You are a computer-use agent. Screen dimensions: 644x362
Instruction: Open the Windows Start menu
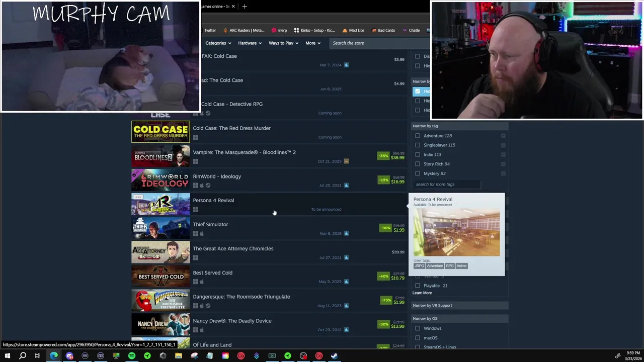(x=7, y=356)
